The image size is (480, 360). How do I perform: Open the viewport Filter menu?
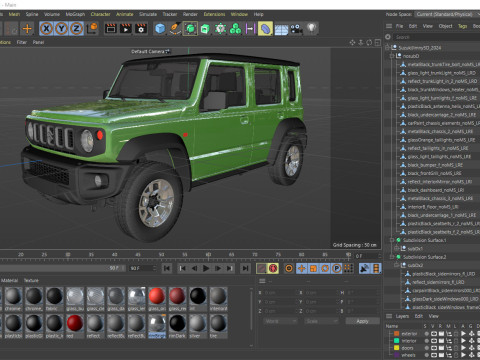pyautogui.click(x=22, y=42)
